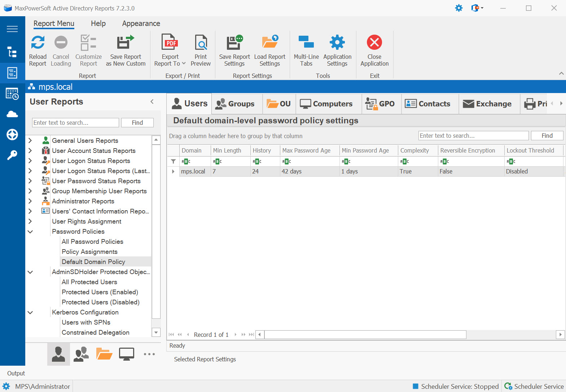Viewport: 566px width, 392px height.
Task: Select folder icon in bottom navigation bar
Action: coord(104,354)
